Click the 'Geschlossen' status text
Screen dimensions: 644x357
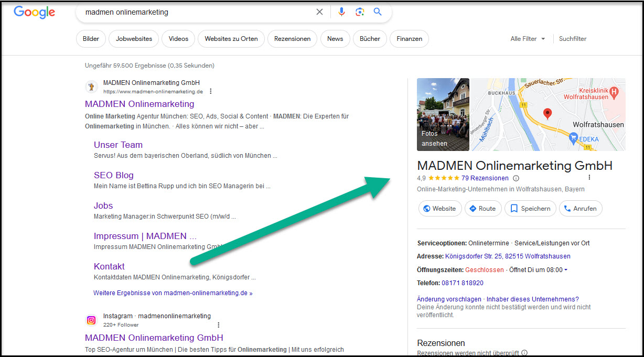pyautogui.click(x=485, y=270)
